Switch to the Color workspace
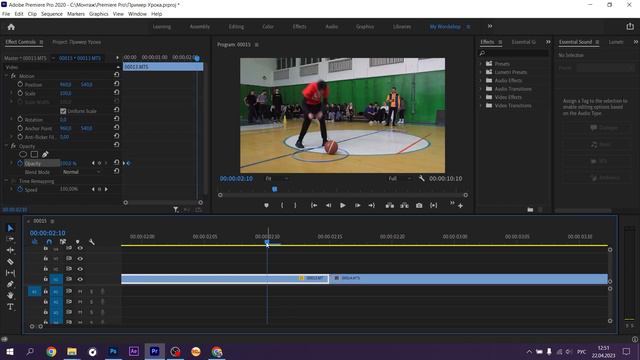Screen dimensions: 640x360 (268, 27)
